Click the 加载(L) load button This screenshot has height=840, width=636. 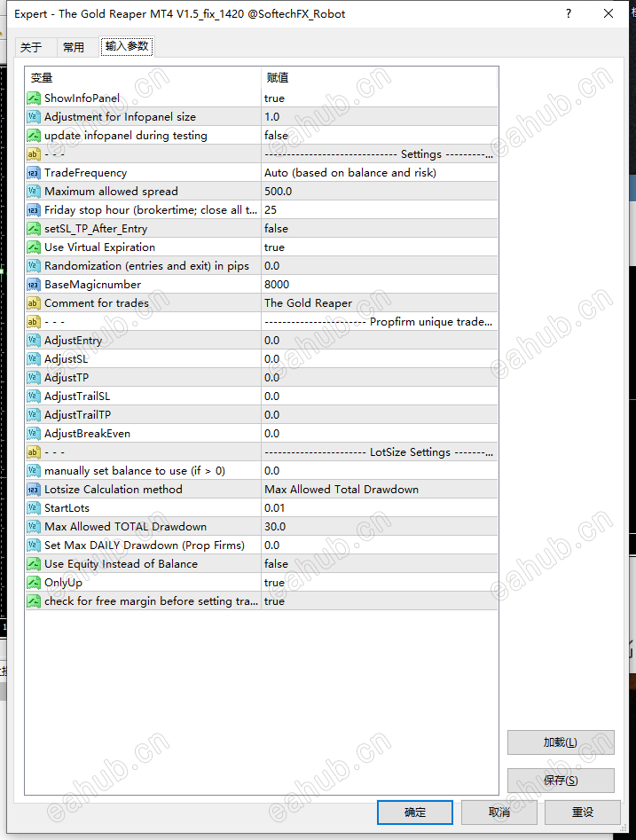click(561, 742)
